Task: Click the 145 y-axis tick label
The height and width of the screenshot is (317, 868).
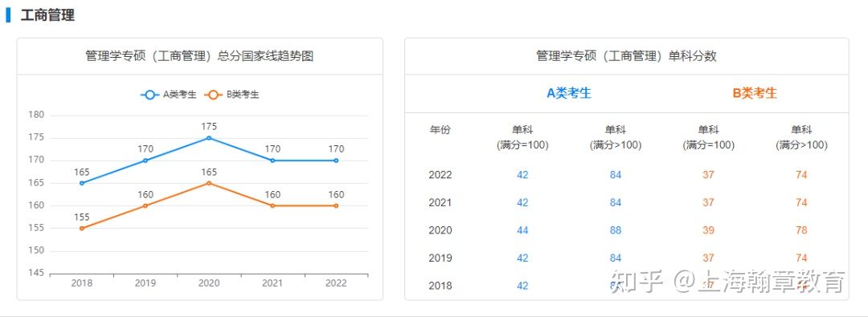Action: coord(36,274)
